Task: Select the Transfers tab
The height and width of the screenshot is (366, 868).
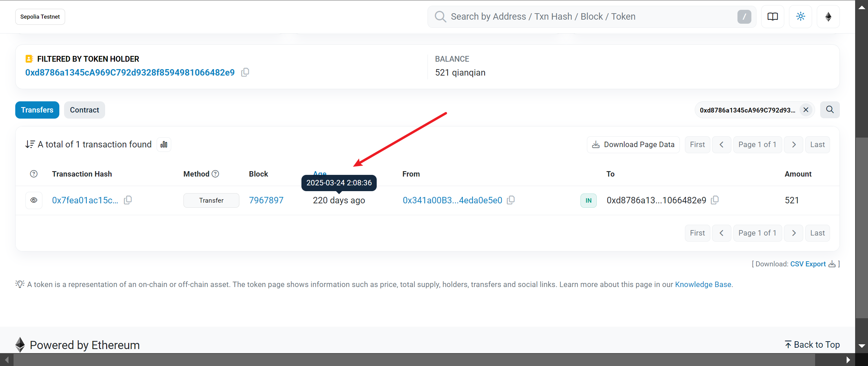Action: (37, 110)
